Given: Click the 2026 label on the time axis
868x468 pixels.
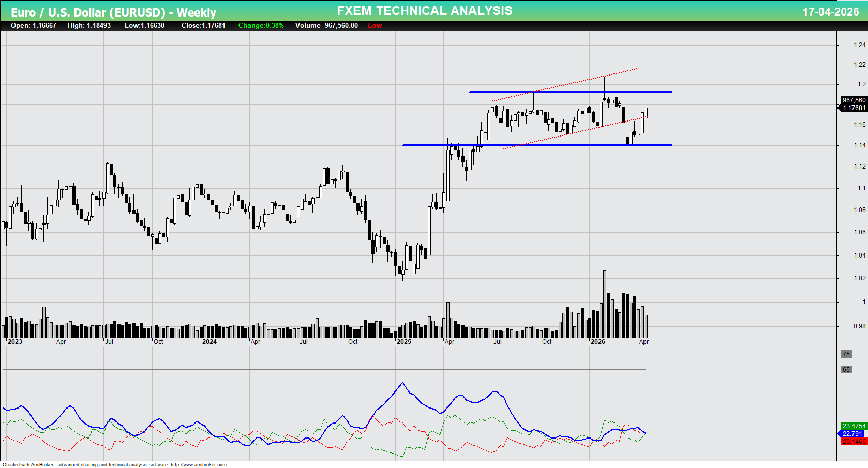Looking at the screenshot, I should pos(599,342).
